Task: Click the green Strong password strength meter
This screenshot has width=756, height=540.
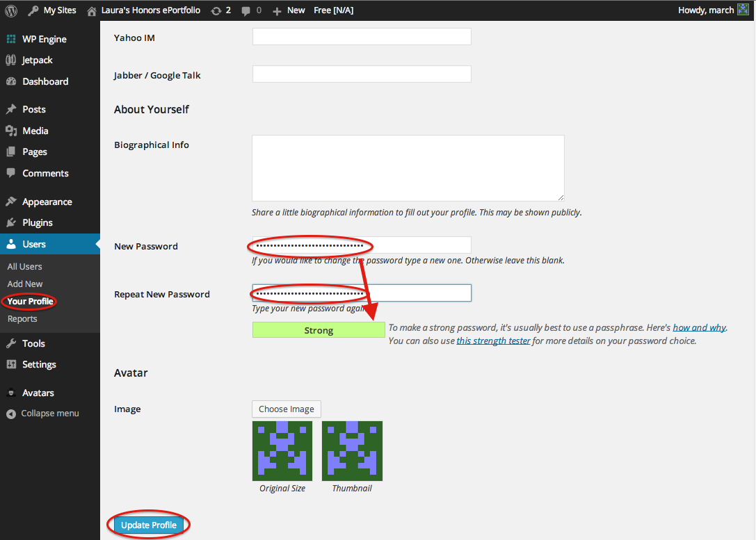Action: [318, 330]
